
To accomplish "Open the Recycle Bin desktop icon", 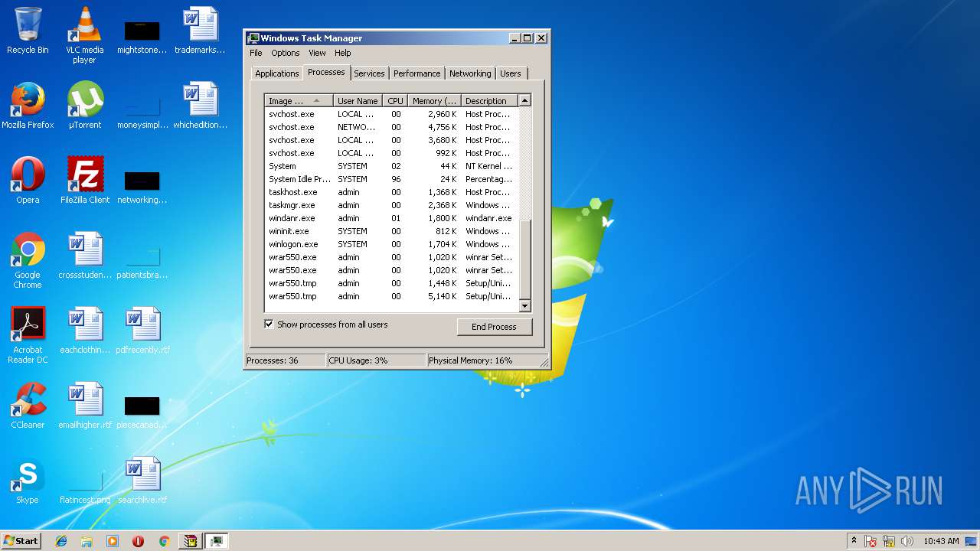I will (28, 31).
